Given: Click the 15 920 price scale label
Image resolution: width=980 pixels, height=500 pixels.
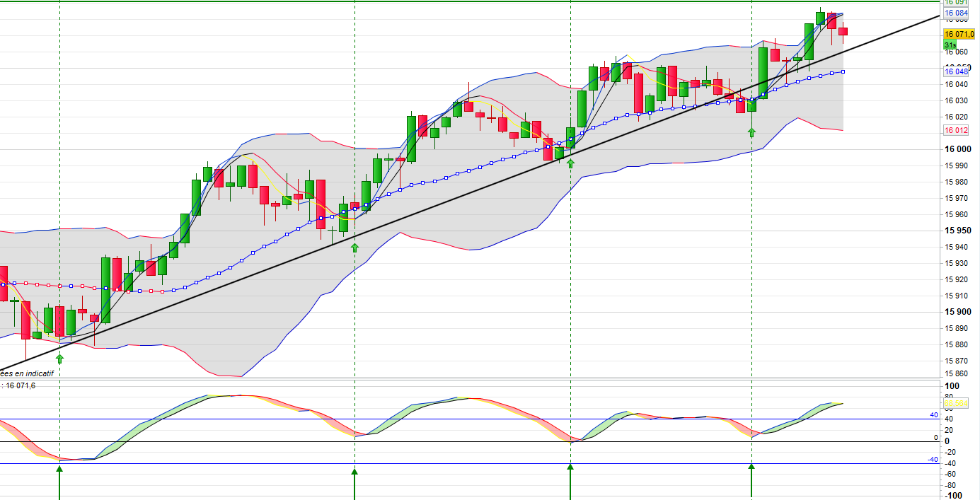Looking at the screenshot, I should point(957,279).
